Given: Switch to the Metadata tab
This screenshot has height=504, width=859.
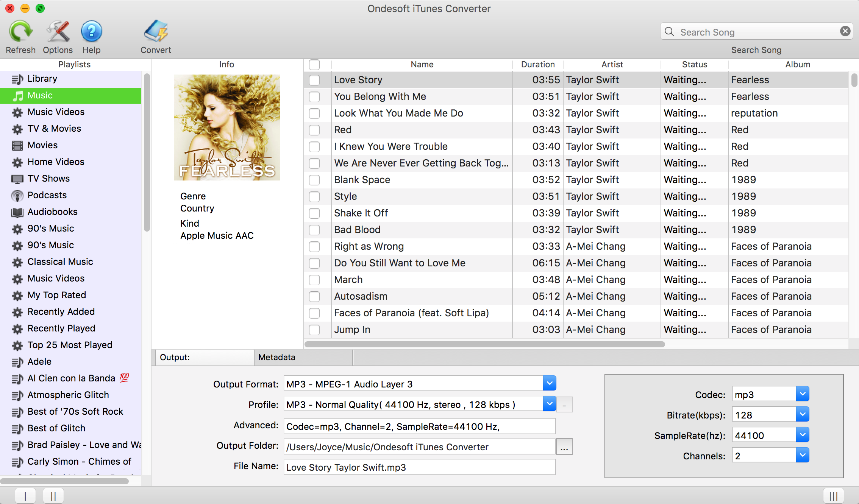Looking at the screenshot, I should (x=277, y=357).
